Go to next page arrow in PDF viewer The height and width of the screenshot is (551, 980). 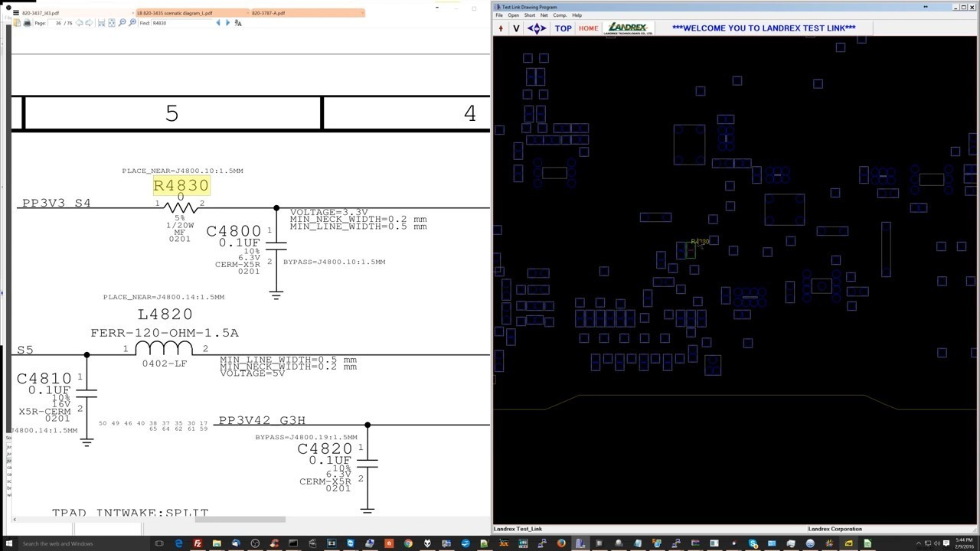click(x=89, y=23)
